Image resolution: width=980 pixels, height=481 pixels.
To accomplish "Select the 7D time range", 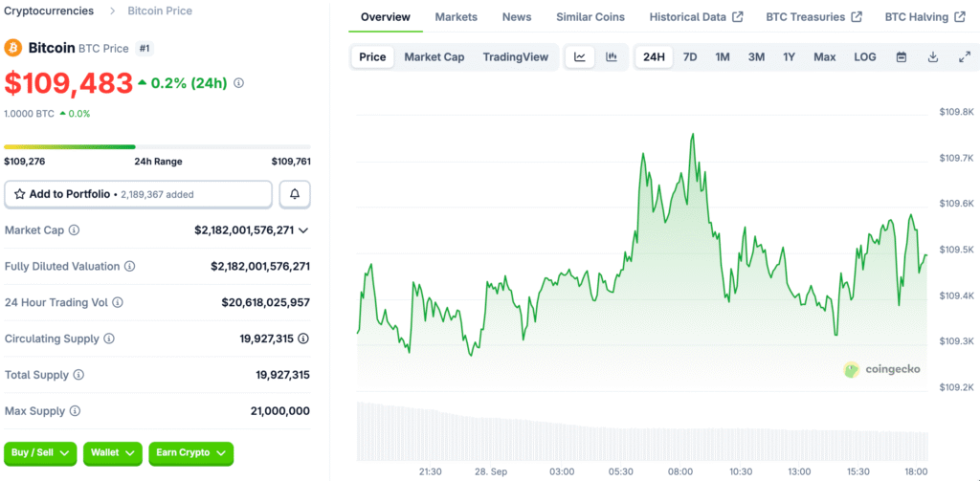I will point(689,57).
